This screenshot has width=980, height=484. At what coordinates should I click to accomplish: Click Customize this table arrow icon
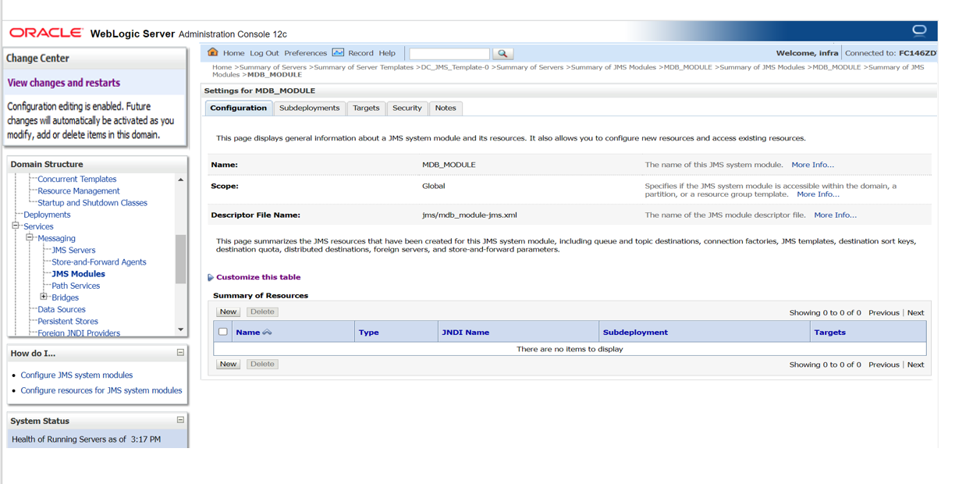coord(211,277)
